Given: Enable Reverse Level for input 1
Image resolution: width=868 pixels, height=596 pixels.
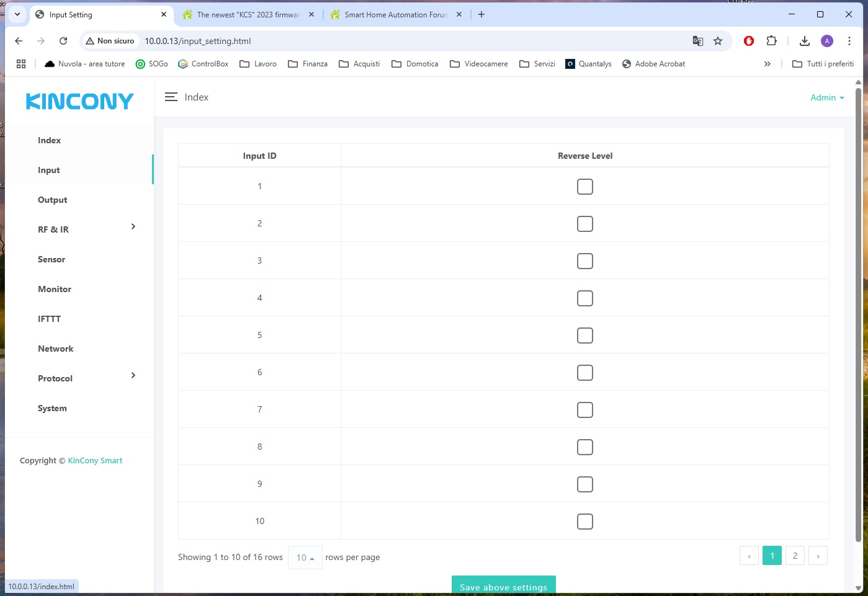Looking at the screenshot, I should coord(584,187).
